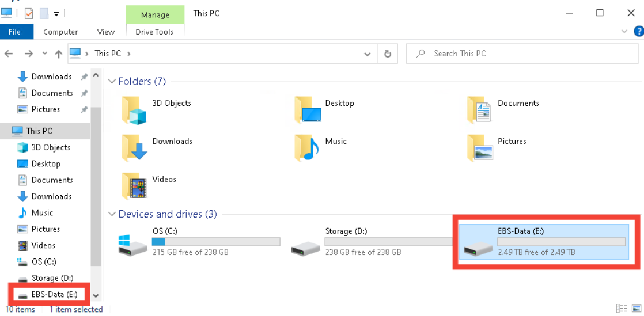
Task: Click the Back navigation arrow
Action: coord(9,54)
